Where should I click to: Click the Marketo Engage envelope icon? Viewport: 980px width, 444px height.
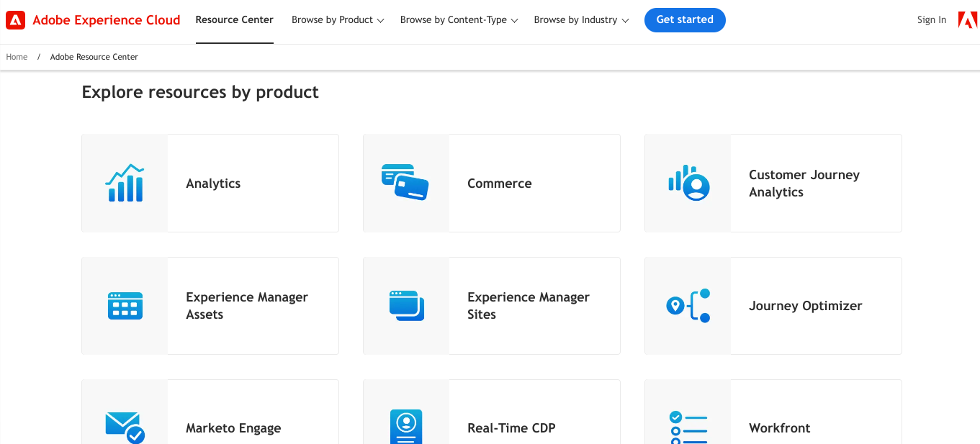click(x=125, y=427)
